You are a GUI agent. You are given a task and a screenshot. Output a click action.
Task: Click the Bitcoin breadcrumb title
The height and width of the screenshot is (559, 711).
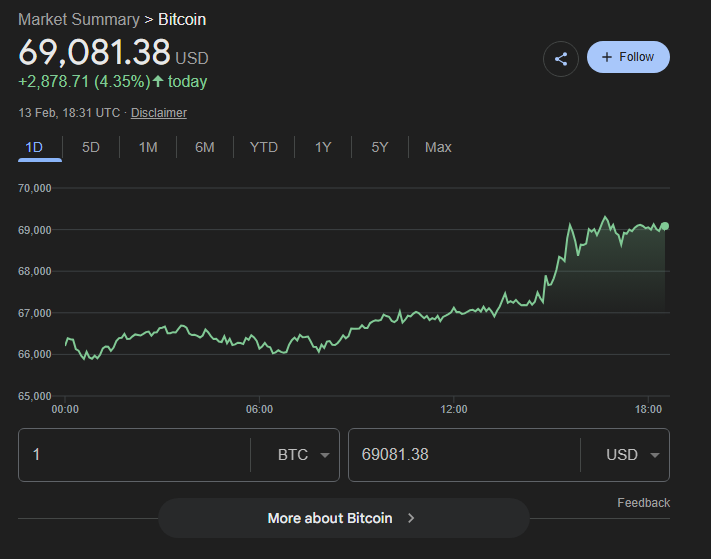point(182,19)
